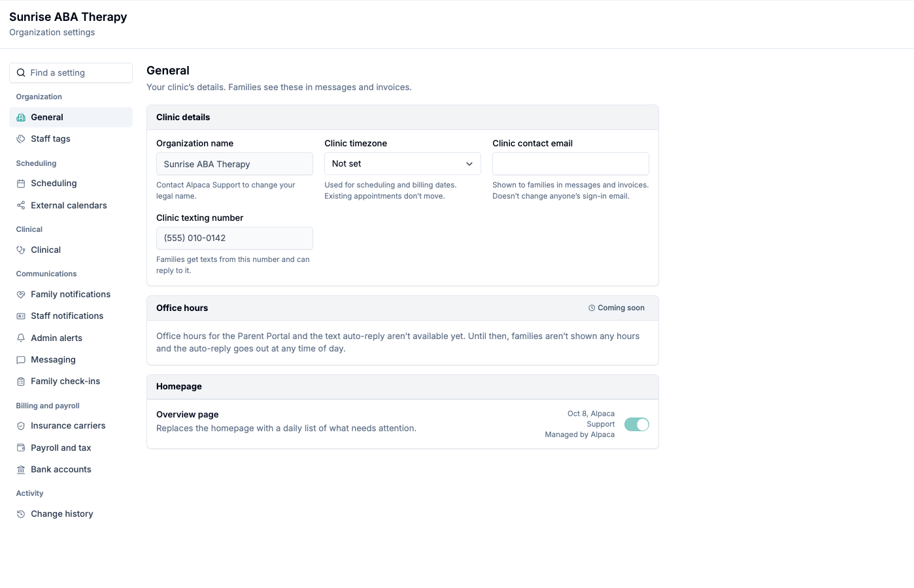914x588 pixels.
Task: Click the Coming soon badge in Office hours
Action: [x=617, y=308]
